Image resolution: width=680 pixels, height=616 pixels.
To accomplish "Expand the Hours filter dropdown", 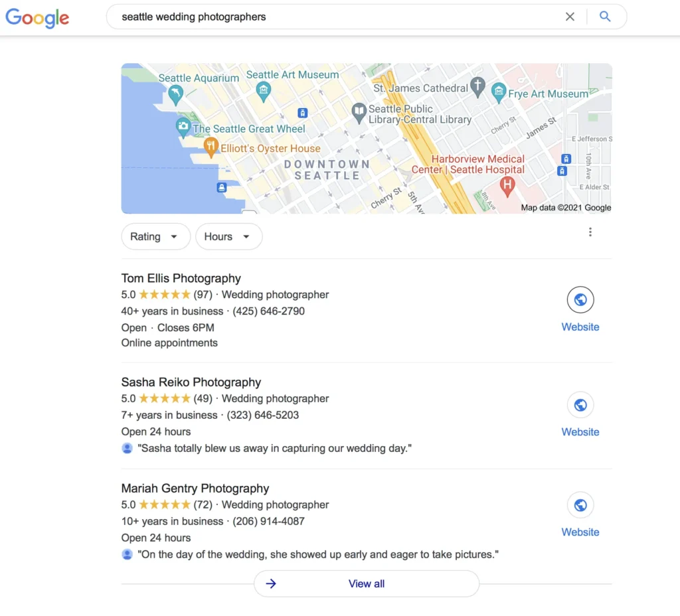I will point(228,237).
